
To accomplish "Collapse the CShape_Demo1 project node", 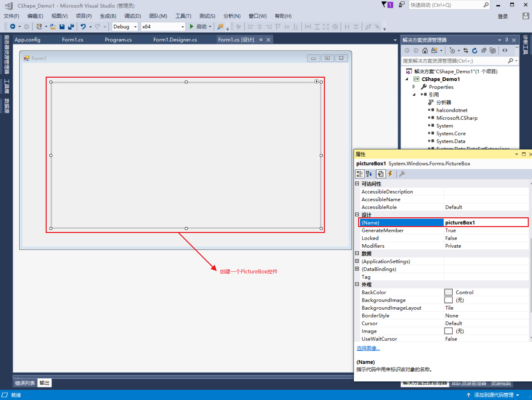I will point(407,79).
